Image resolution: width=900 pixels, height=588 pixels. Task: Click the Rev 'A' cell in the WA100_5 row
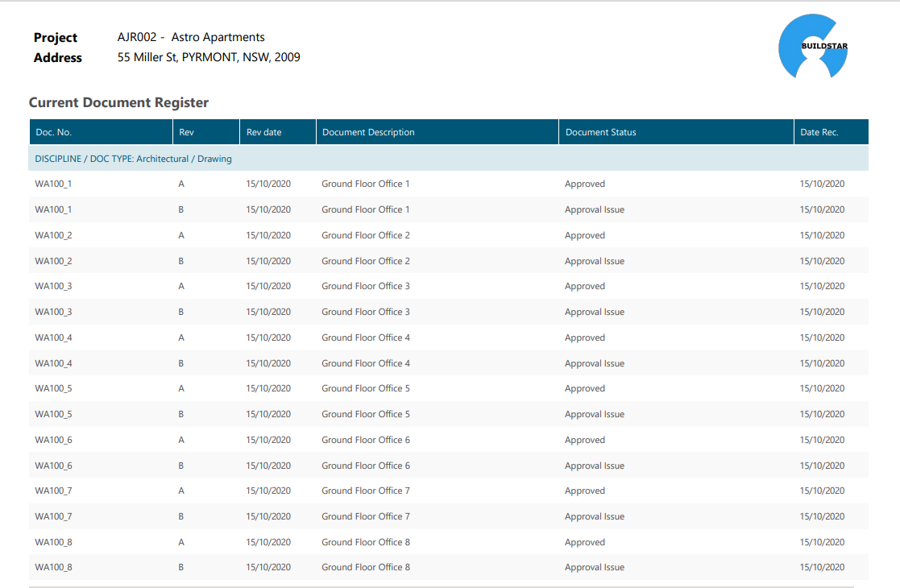click(x=181, y=389)
